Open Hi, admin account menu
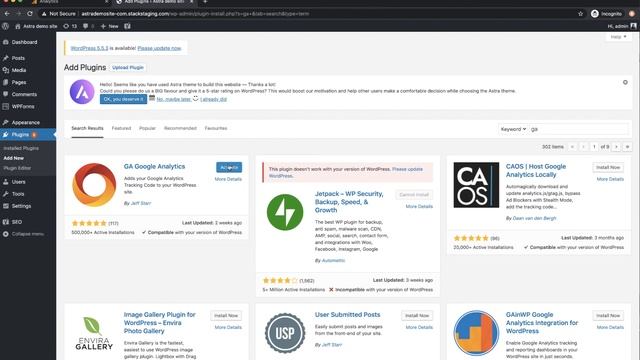 (x=621, y=26)
